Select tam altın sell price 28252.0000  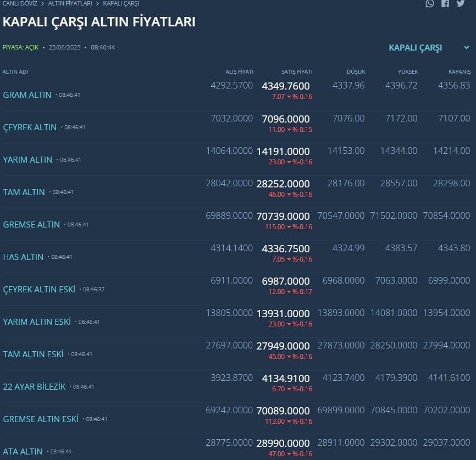pos(283,184)
